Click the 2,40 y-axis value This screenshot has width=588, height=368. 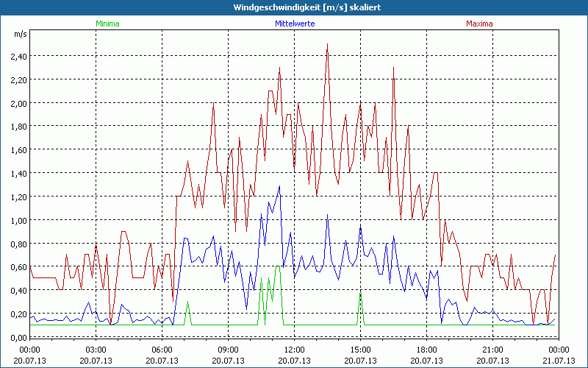(18, 56)
